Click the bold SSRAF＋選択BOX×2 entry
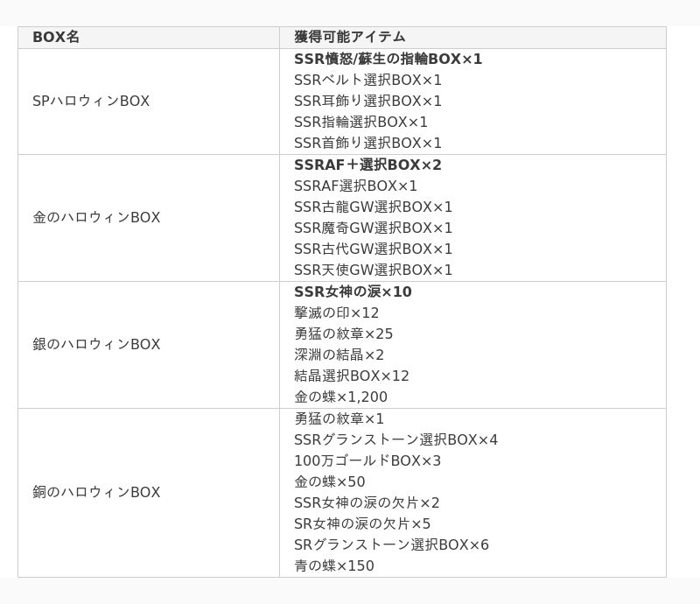700x604 pixels. (x=367, y=165)
